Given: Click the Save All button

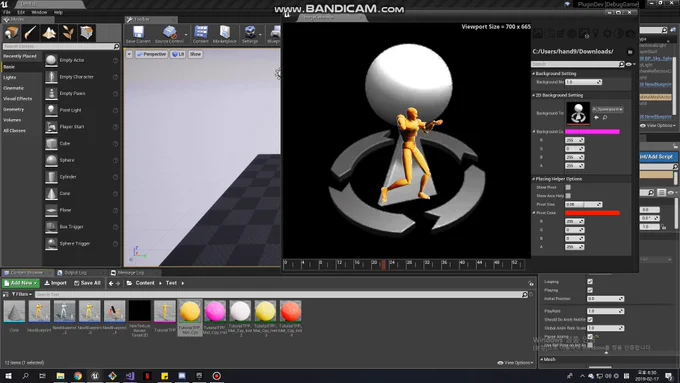Looking at the screenshot, I should 87,283.
